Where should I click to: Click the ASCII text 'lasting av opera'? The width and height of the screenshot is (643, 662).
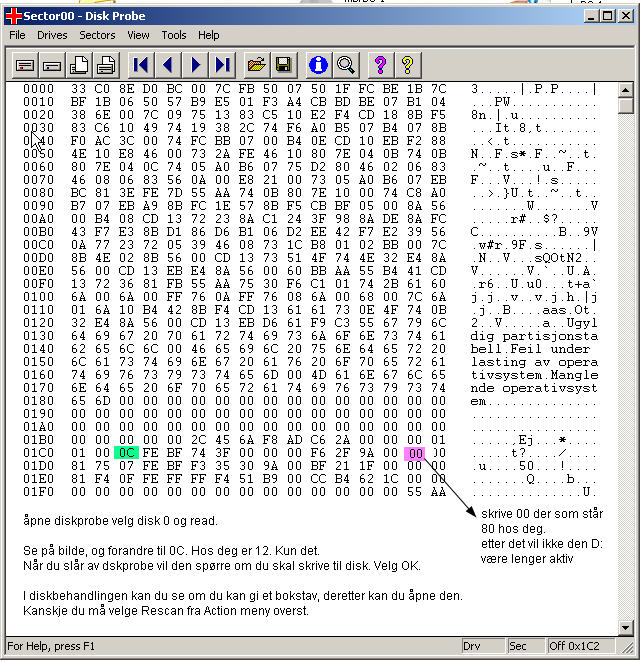534,362
